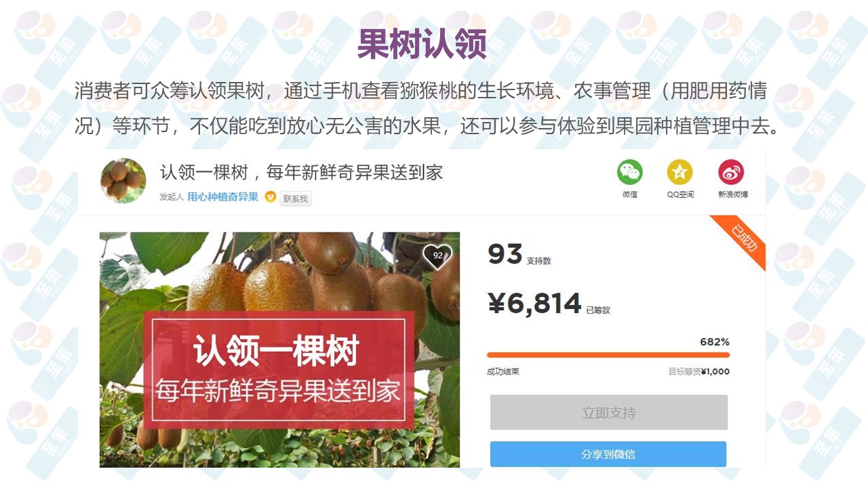Click the 682% progress percentage label
The height and width of the screenshot is (488, 868).
tap(715, 342)
